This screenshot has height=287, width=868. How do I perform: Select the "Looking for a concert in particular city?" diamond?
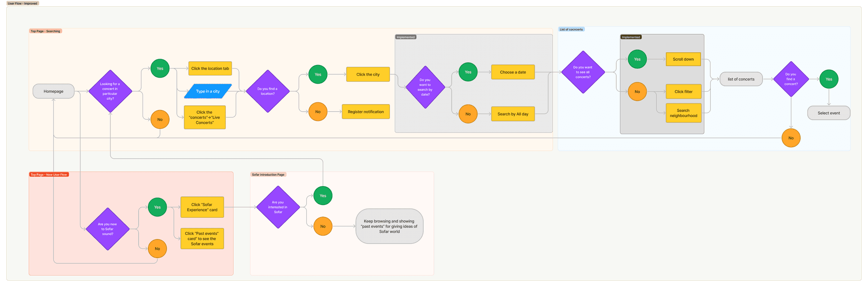point(110,91)
